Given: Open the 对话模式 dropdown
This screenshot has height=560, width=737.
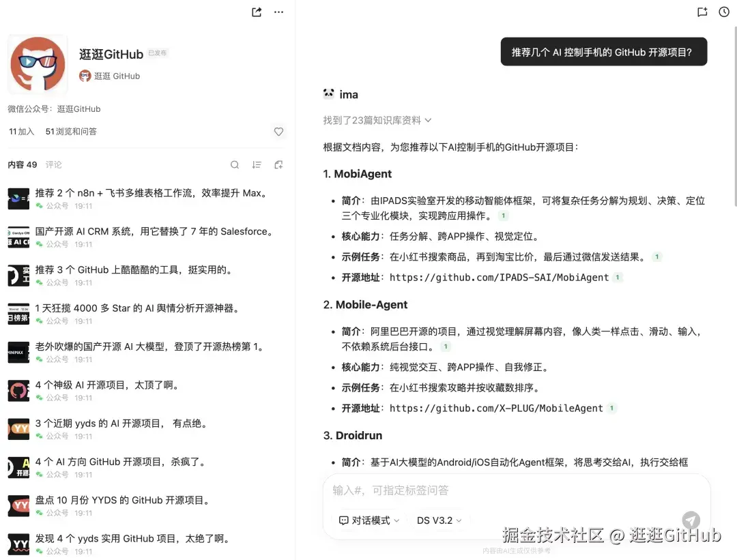Looking at the screenshot, I should pos(369,520).
